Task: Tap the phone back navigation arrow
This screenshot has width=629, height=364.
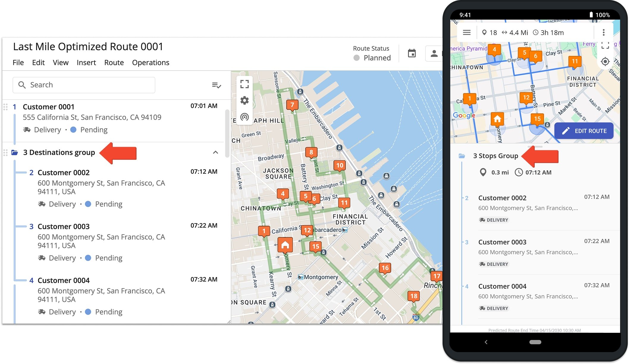Action: (486, 342)
